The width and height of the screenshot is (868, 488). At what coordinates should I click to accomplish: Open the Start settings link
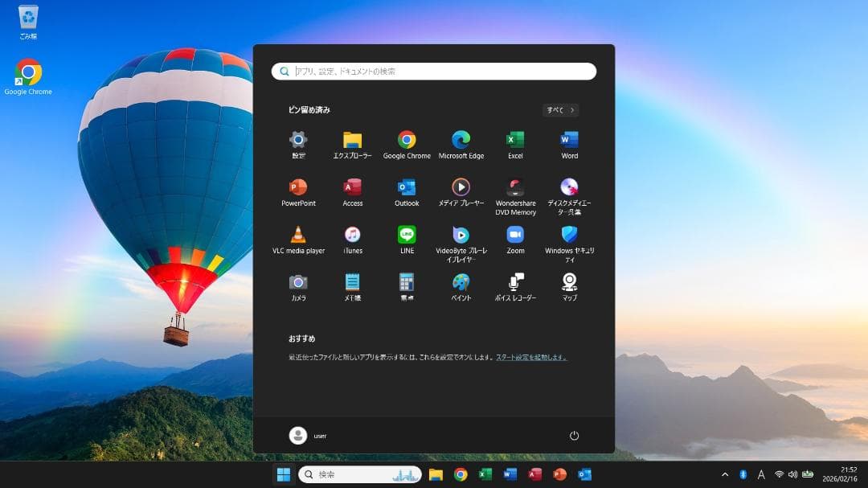(x=531, y=357)
